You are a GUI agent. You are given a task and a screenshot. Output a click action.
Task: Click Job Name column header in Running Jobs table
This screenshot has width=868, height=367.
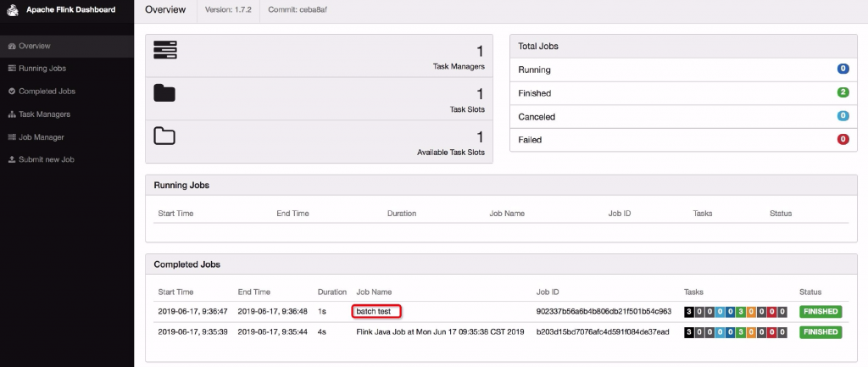[507, 213]
